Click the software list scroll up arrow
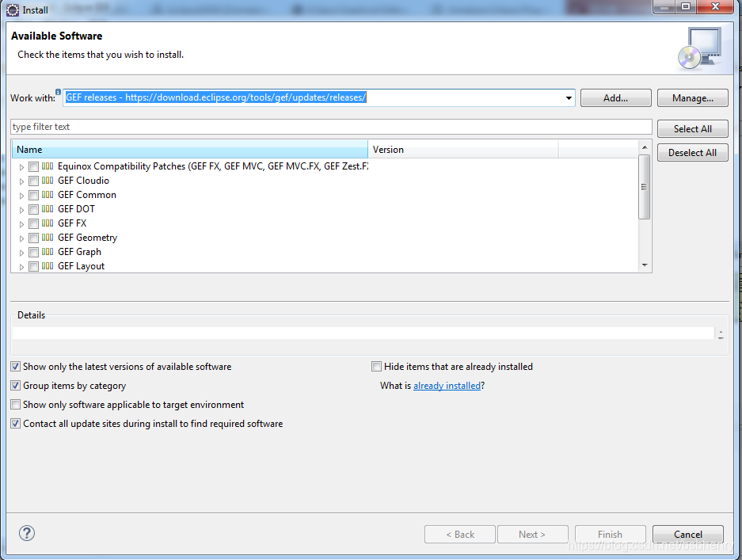The width and height of the screenshot is (742, 560). point(645,147)
